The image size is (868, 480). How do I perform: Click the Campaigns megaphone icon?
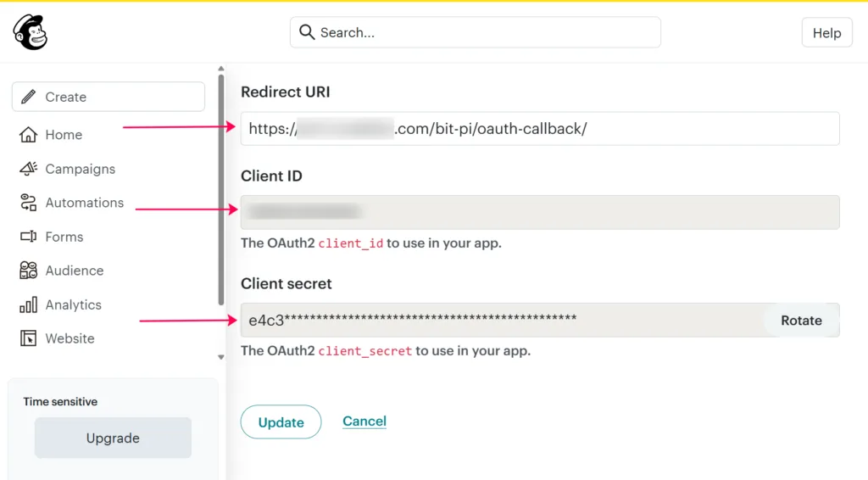pyautogui.click(x=28, y=169)
